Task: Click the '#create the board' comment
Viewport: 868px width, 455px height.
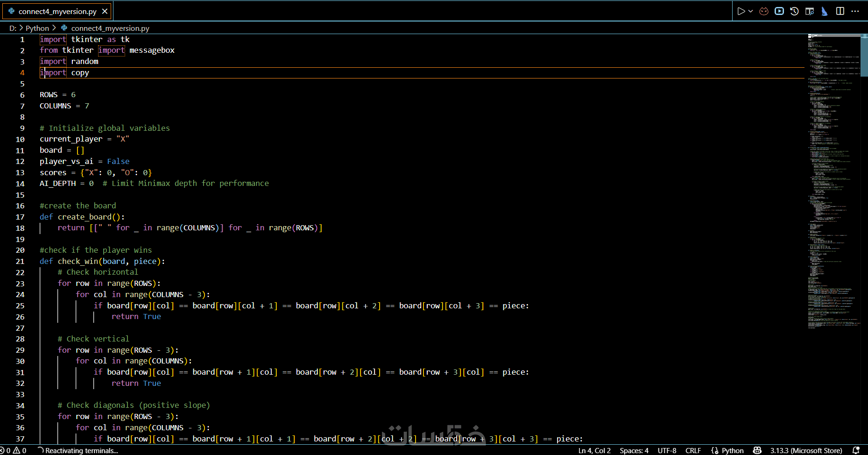Action: (78, 206)
